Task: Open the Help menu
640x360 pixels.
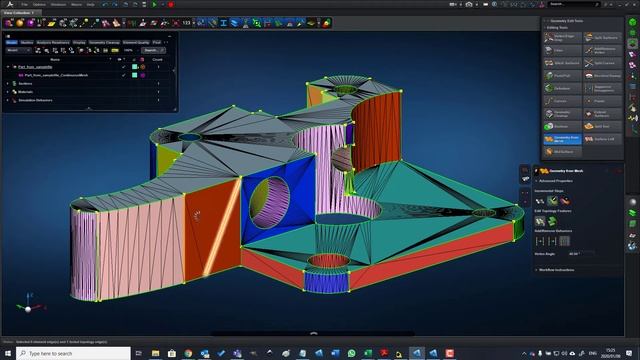Action: [x=91, y=4]
